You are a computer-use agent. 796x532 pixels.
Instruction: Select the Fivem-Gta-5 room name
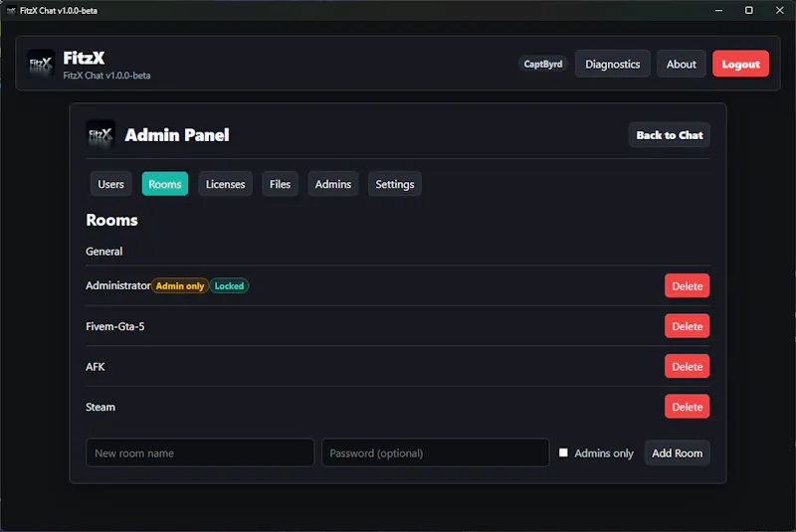[115, 326]
